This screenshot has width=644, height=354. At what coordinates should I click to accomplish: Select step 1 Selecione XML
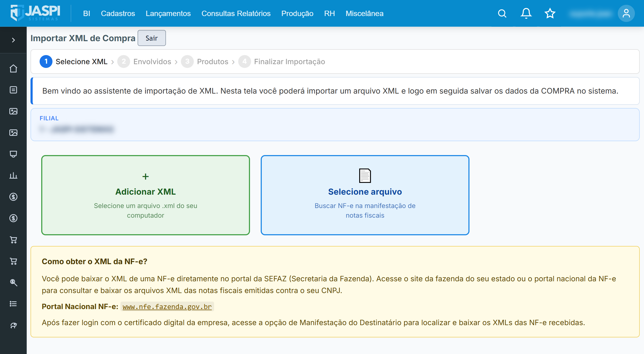point(74,61)
